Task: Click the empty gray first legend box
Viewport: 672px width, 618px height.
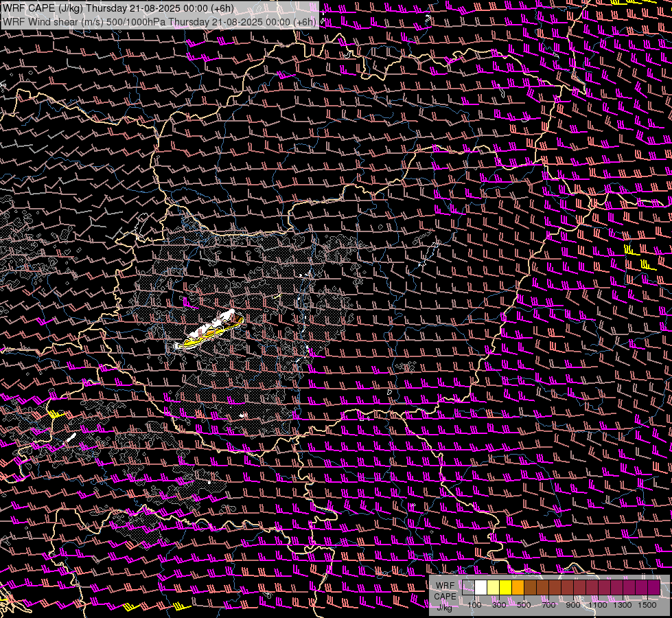Action: pyautogui.click(x=468, y=588)
